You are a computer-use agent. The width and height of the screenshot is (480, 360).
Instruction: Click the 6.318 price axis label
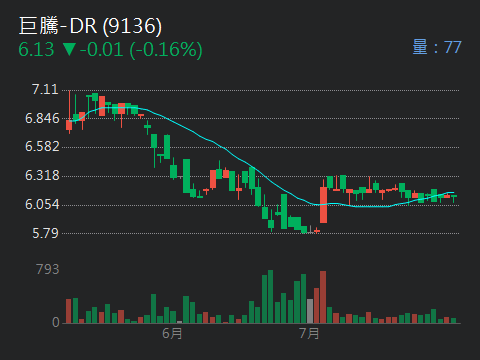42,175
